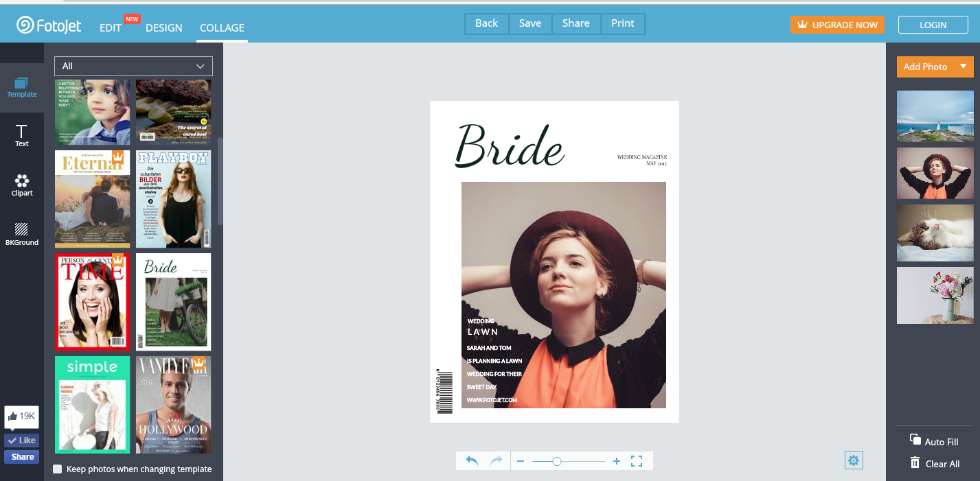980x481 pixels.
Task: Click the FotoJet logo
Action: tap(49, 25)
